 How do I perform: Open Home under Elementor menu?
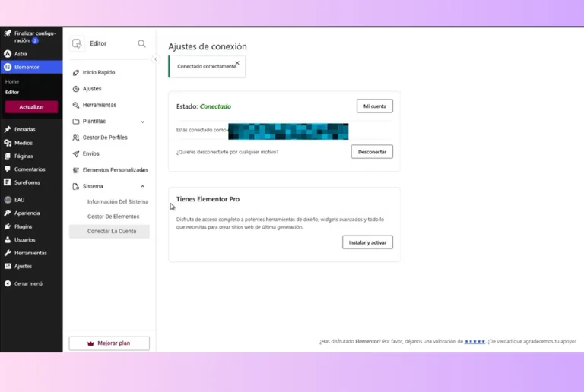[12, 81]
